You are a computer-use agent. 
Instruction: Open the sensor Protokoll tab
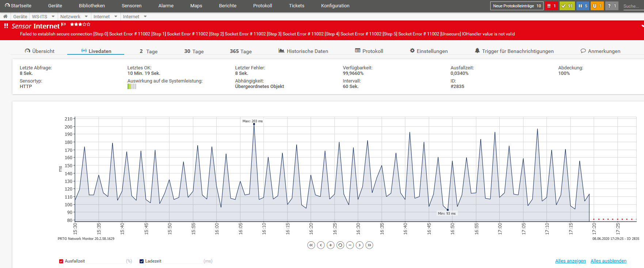tap(369, 51)
